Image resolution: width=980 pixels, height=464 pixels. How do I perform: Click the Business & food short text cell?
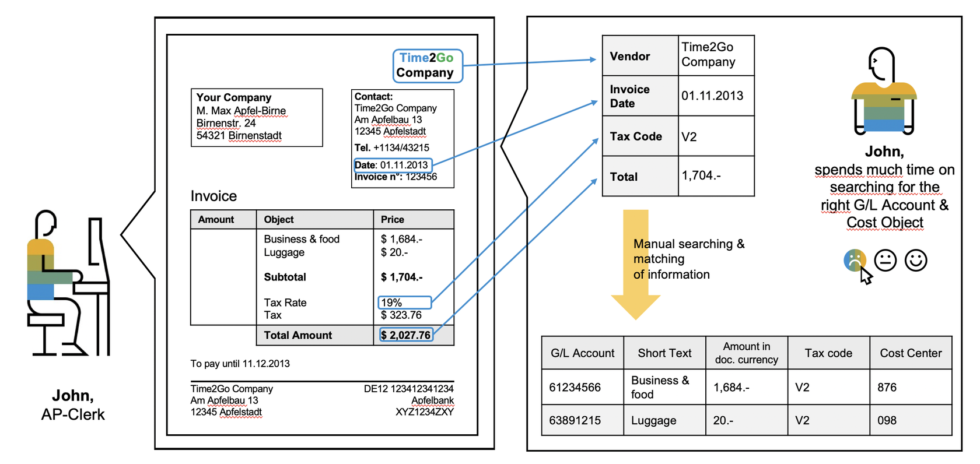point(665,387)
